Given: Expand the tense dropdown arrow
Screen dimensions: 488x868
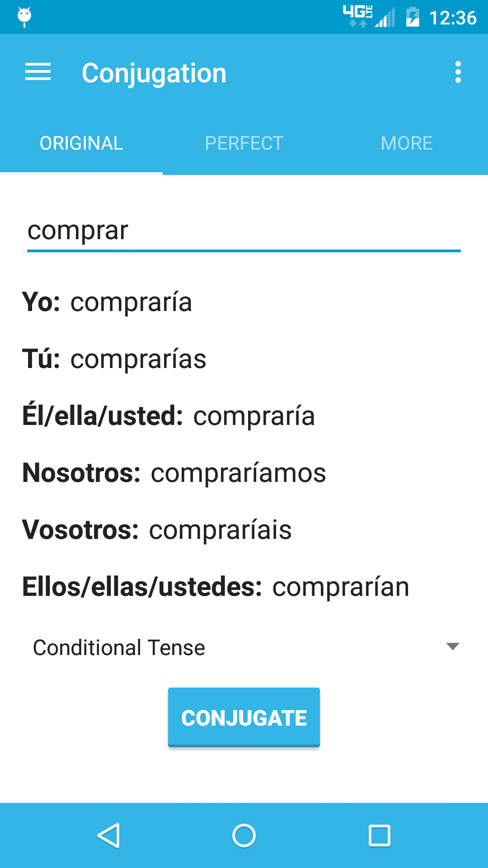Looking at the screenshot, I should coord(452,646).
